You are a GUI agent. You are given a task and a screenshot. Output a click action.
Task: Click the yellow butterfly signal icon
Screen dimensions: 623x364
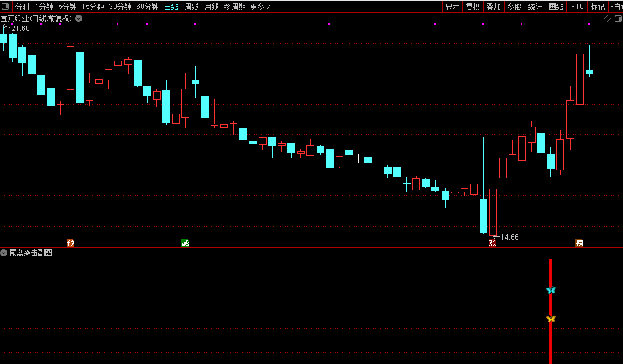click(550, 319)
